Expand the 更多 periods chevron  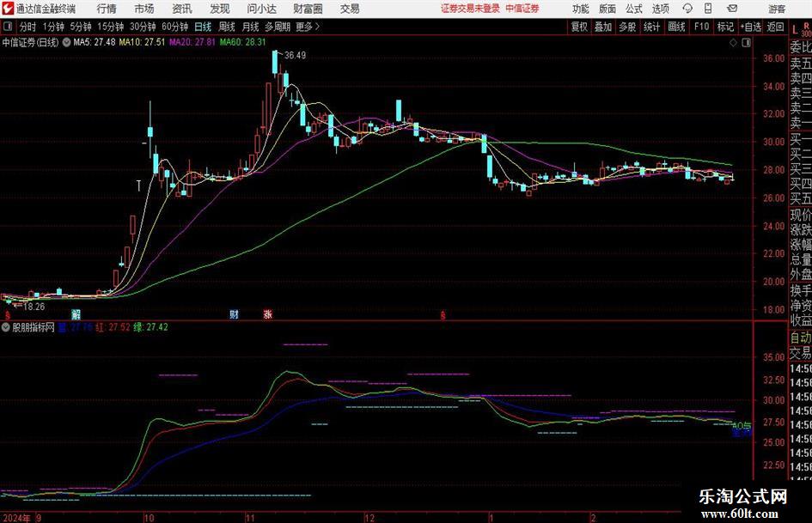click(x=317, y=27)
